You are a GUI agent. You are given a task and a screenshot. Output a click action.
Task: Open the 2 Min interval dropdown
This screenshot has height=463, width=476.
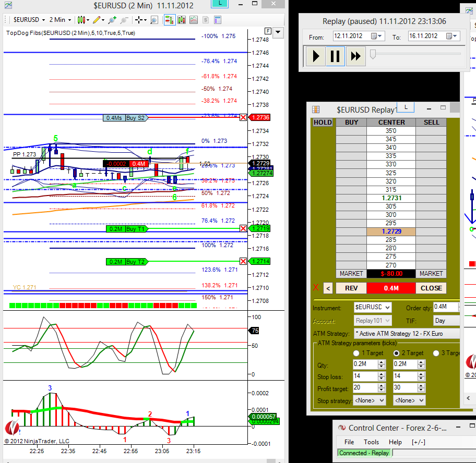click(60, 20)
